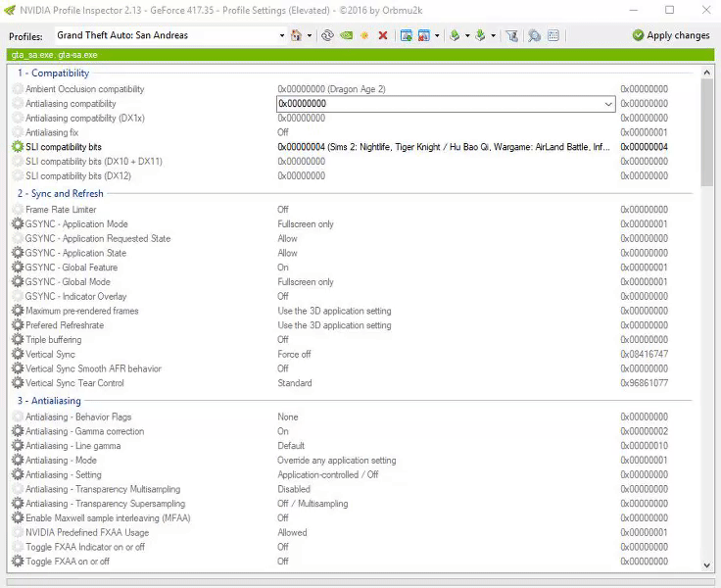Click the refresh profile icon
The image size is (721, 588).
point(327,35)
